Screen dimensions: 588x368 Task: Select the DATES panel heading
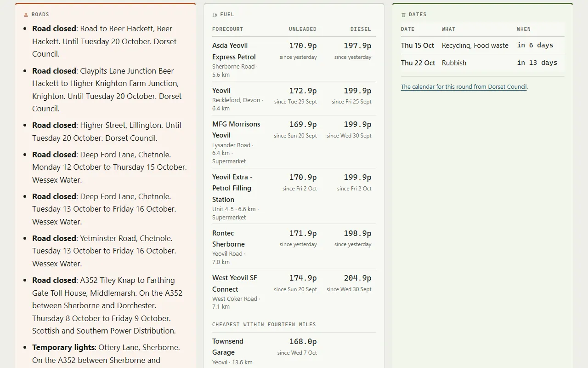coord(418,15)
